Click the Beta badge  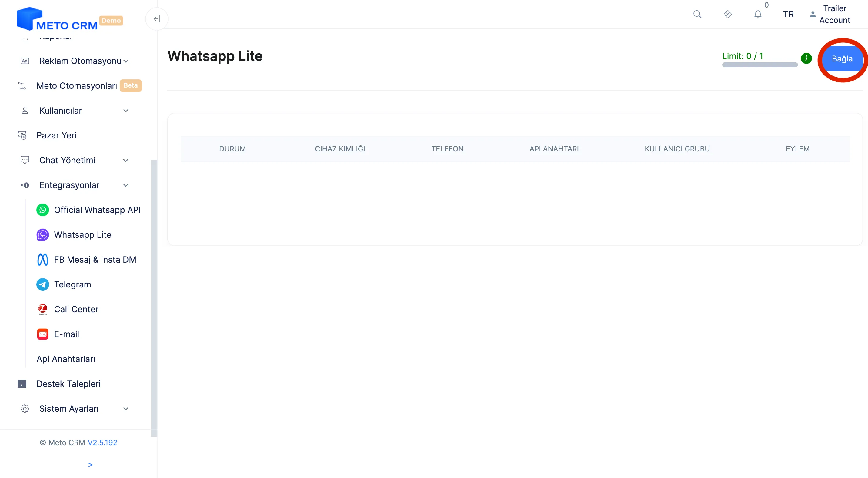click(x=131, y=85)
